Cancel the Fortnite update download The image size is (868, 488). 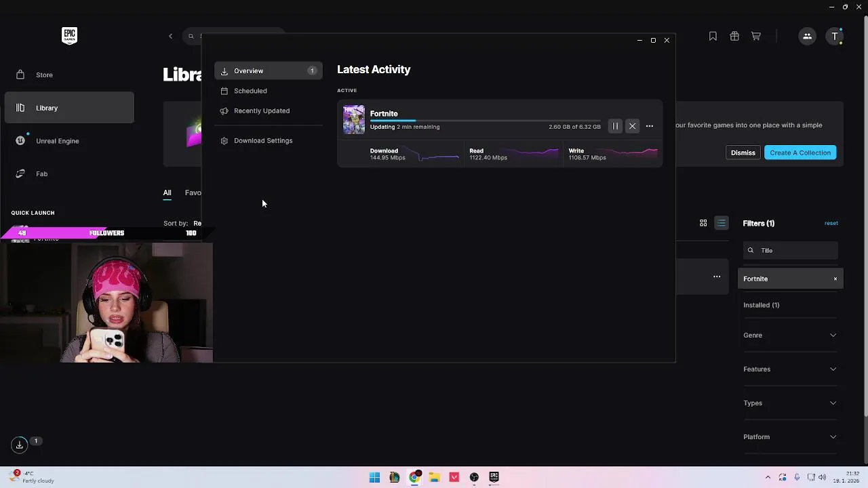point(632,126)
